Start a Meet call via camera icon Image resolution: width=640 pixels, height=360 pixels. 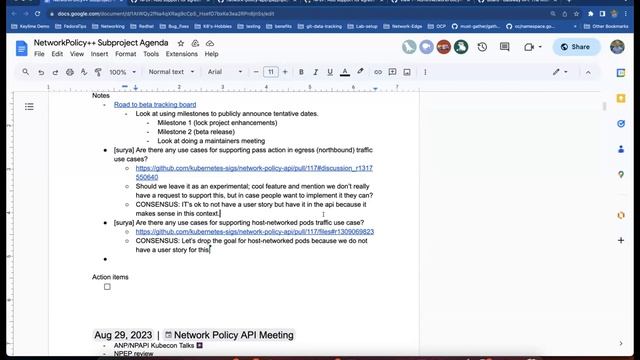(x=529, y=47)
